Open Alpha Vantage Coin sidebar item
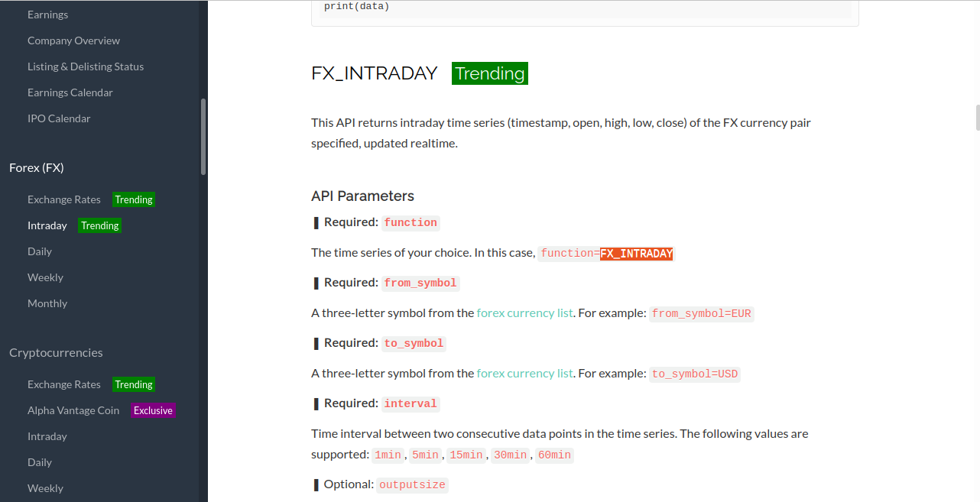The image size is (980, 502). [73, 410]
